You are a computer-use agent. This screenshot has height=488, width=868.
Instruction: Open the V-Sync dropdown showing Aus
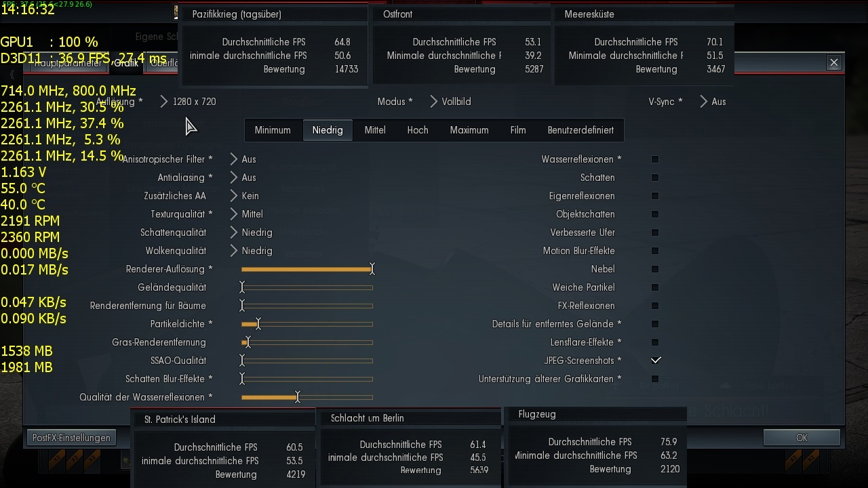click(714, 102)
